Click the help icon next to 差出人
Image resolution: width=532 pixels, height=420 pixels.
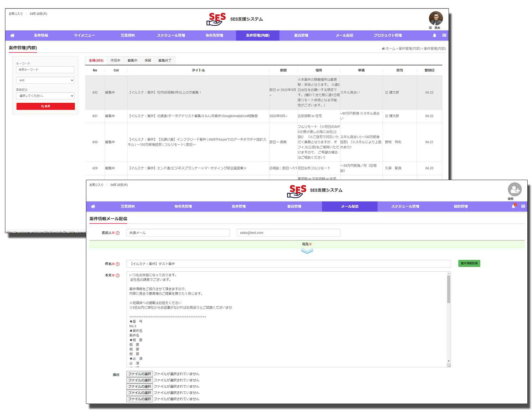[x=118, y=233]
